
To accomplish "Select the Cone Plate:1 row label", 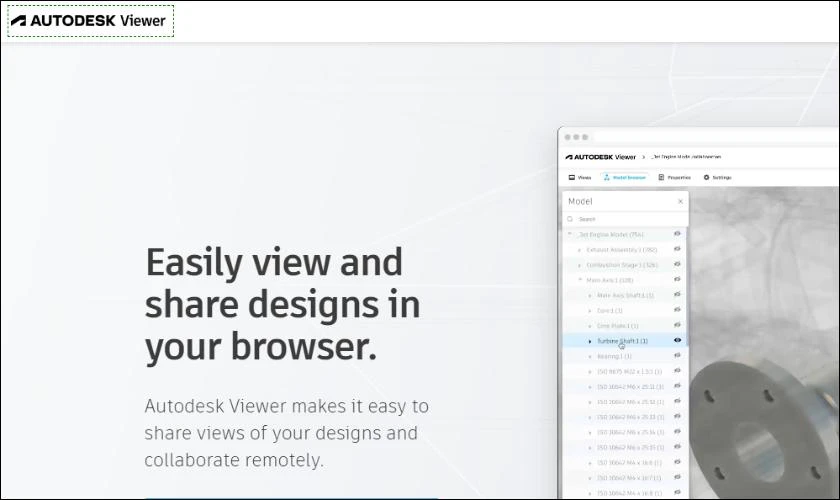I will coord(617,326).
